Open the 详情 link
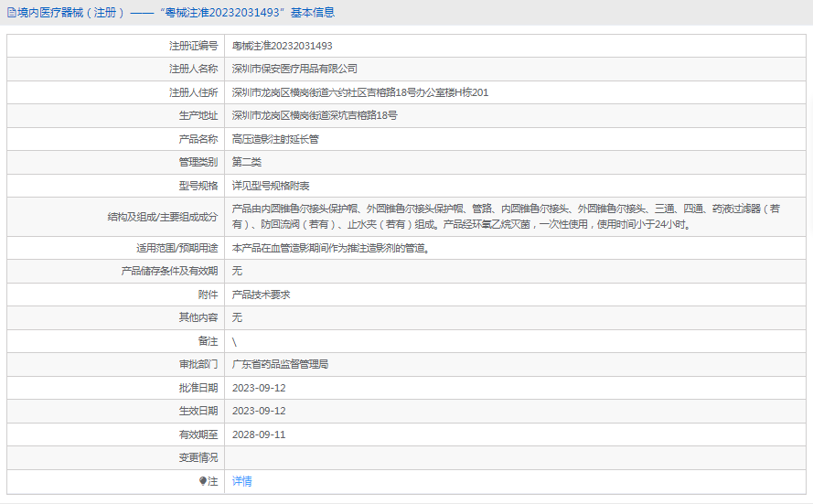Image resolution: width=813 pixels, height=504 pixels. point(241,481)
